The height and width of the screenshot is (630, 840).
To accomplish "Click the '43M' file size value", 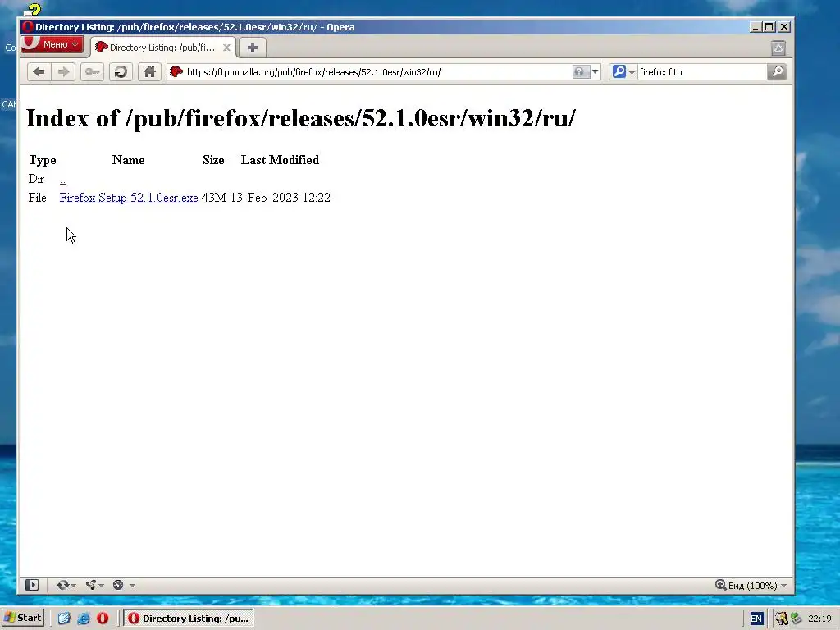I will point(214,198).
